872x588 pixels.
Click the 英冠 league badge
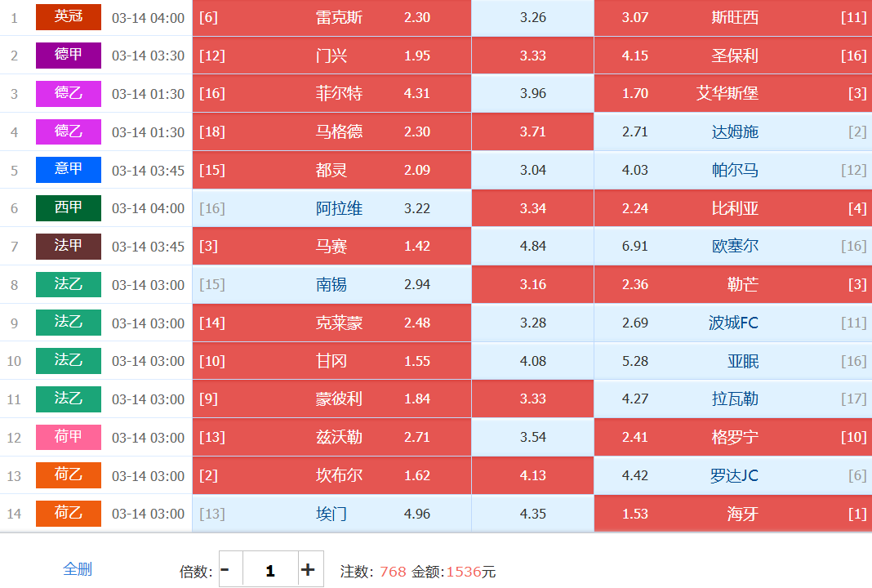(x=69, y=17)
